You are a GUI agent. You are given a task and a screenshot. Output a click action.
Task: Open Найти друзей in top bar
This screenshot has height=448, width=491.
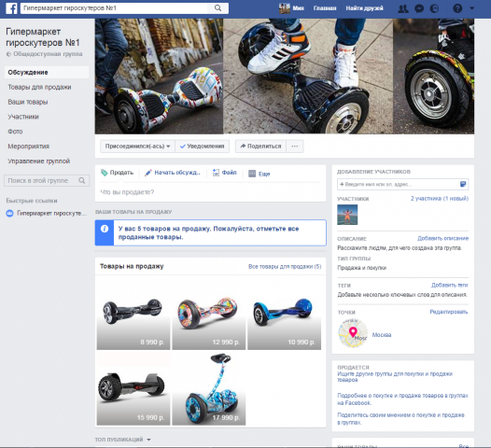tap(364, 8)
